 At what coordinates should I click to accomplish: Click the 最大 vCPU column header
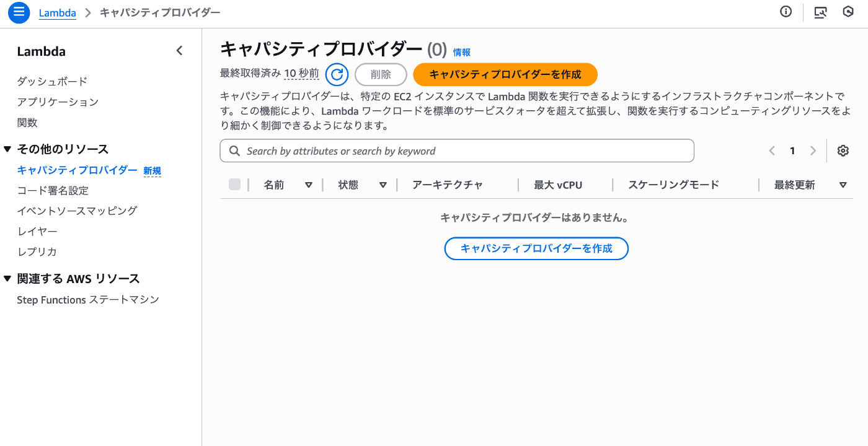pos(558,185)
